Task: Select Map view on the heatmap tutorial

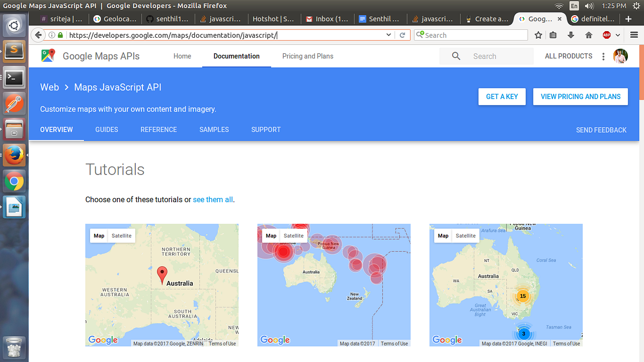Action: [x=271, y=236]
